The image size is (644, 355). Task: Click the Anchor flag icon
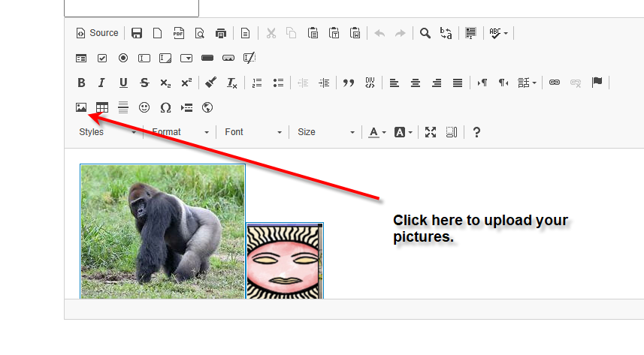597,83
